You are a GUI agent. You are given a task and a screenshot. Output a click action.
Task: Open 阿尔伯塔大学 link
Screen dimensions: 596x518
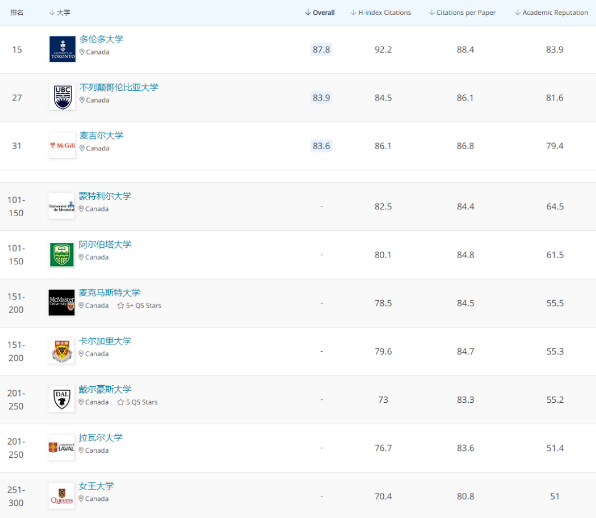(x=105, y=244)
